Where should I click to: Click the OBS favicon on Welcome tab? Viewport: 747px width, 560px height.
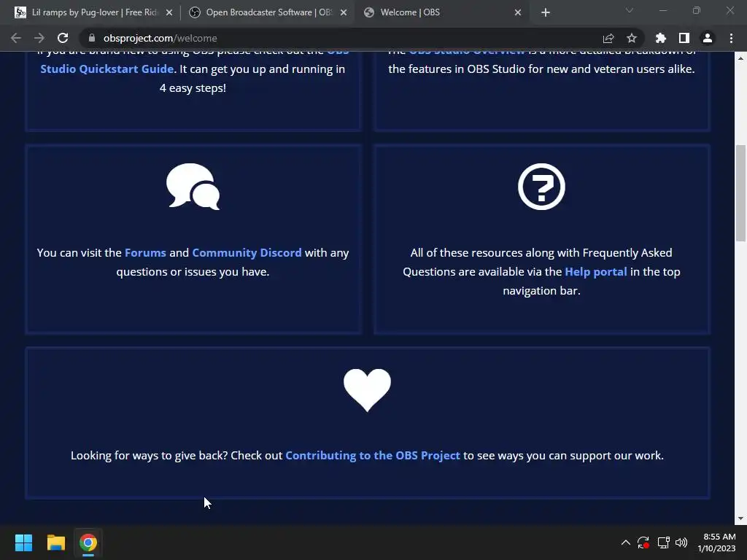pos(368,12)
